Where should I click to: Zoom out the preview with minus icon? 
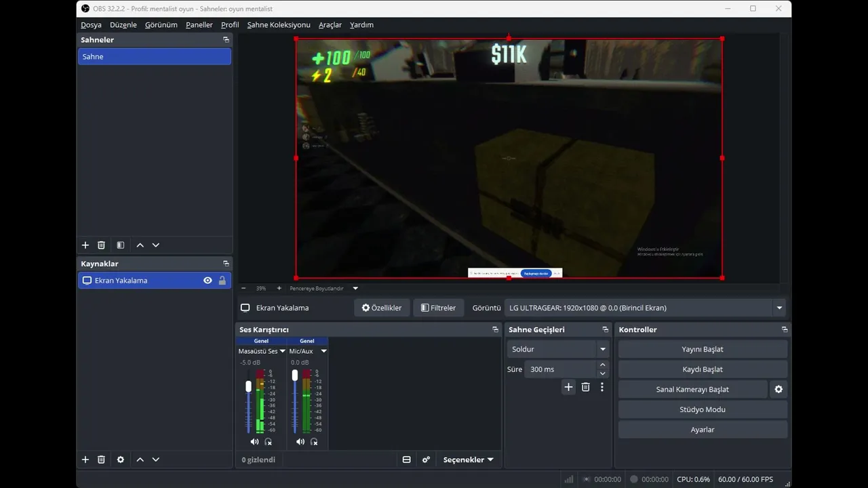pyautogui.click(x=243, y=288)
